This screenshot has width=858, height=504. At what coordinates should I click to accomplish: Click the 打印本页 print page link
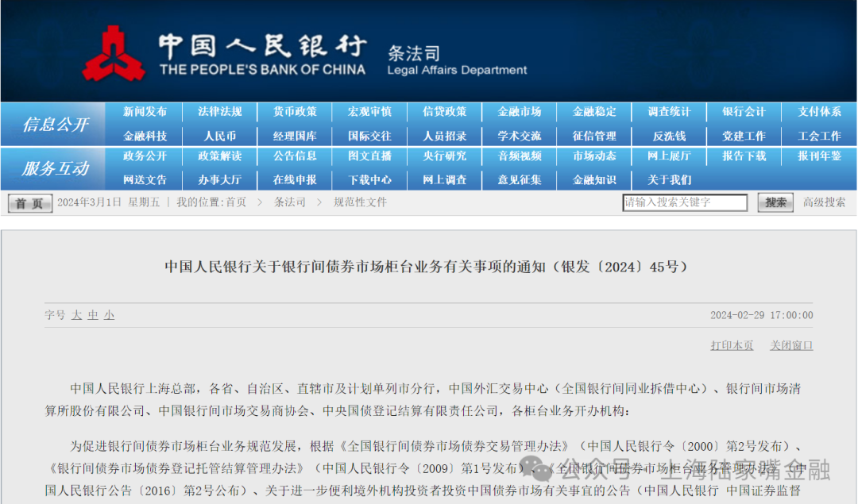tap(731, 345)
